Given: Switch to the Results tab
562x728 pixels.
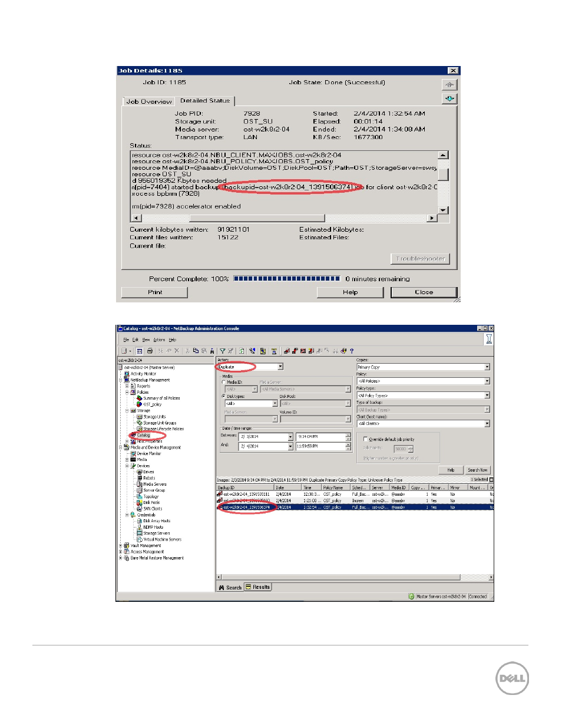Looking at the screenshot, I should coord(258,587).
